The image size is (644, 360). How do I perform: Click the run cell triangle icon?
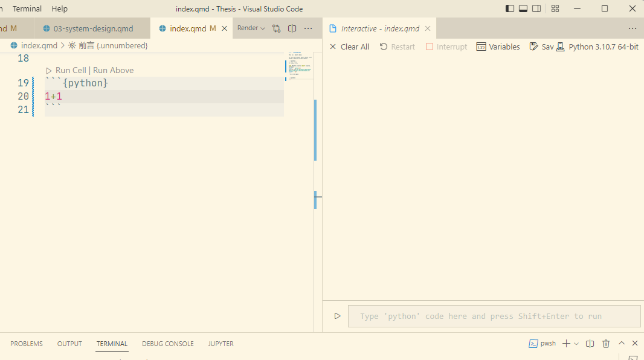coord(49,71)
